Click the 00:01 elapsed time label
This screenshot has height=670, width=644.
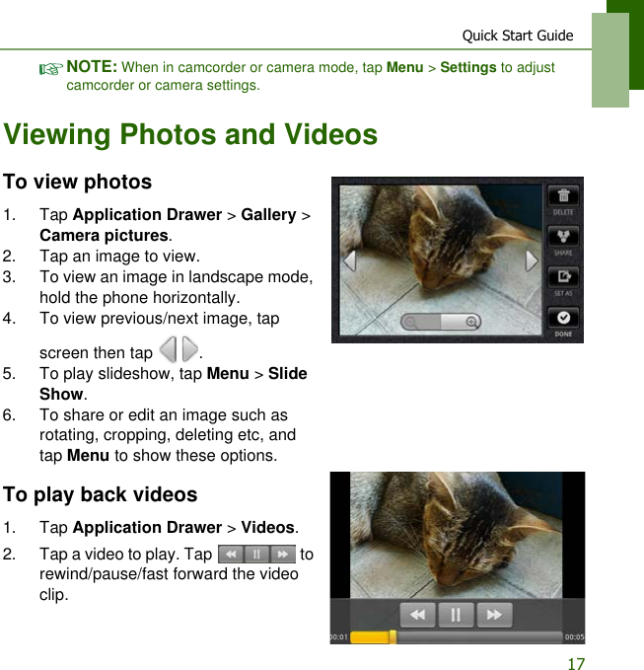pos(339,637)
